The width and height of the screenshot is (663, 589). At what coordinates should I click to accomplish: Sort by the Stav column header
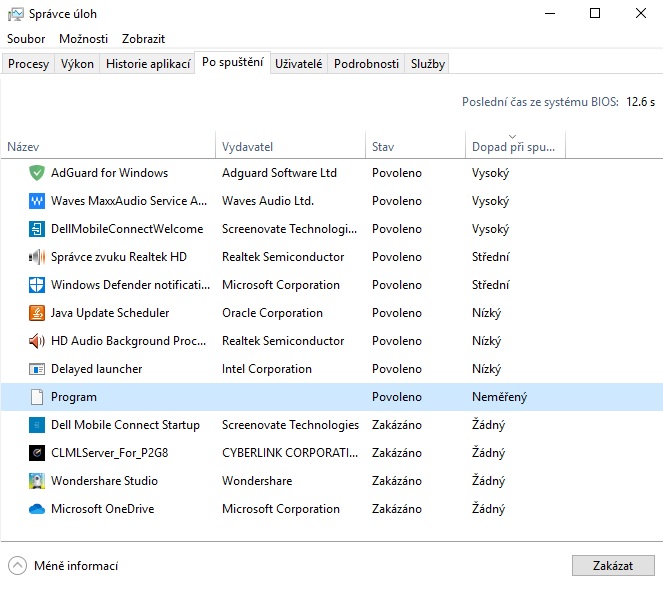[x=415, y=147]
